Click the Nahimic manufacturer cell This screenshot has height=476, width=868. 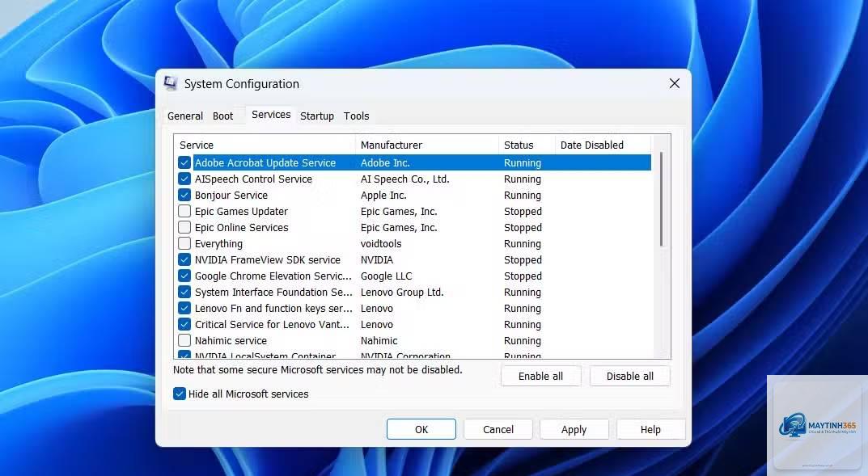pos(379,340)
